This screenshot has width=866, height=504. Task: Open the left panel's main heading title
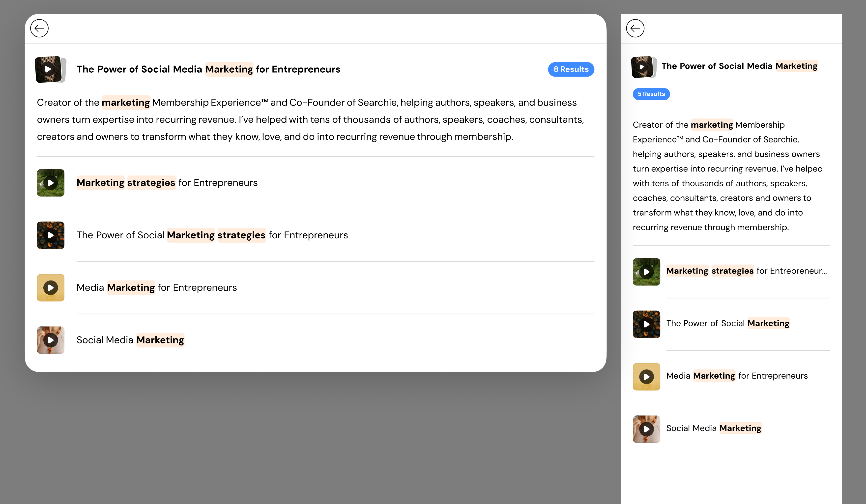click(208, 69)
